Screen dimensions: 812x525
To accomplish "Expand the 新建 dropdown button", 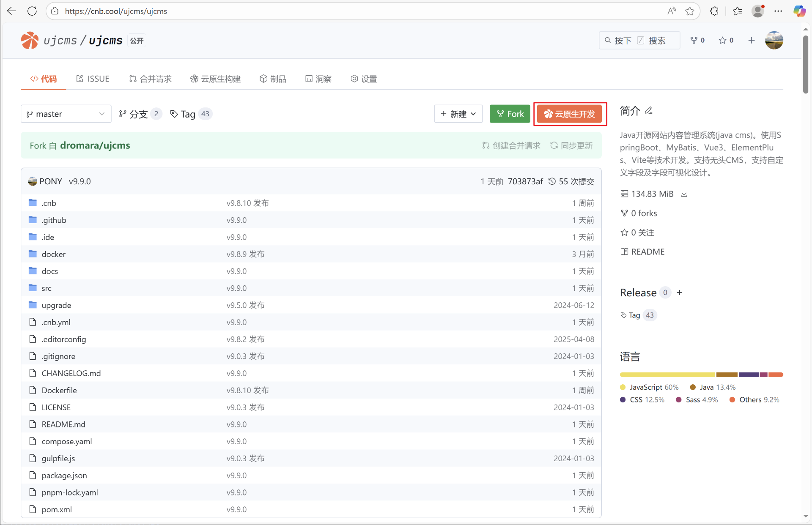I will pyautogui.click(x=458, y=114).
